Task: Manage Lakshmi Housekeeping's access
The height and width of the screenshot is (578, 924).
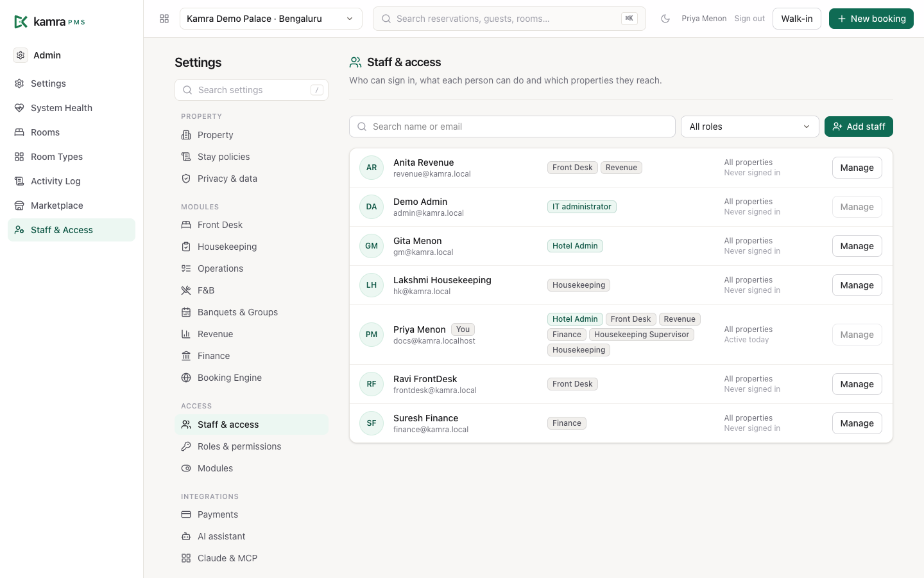Action: (x=857, y=285)
